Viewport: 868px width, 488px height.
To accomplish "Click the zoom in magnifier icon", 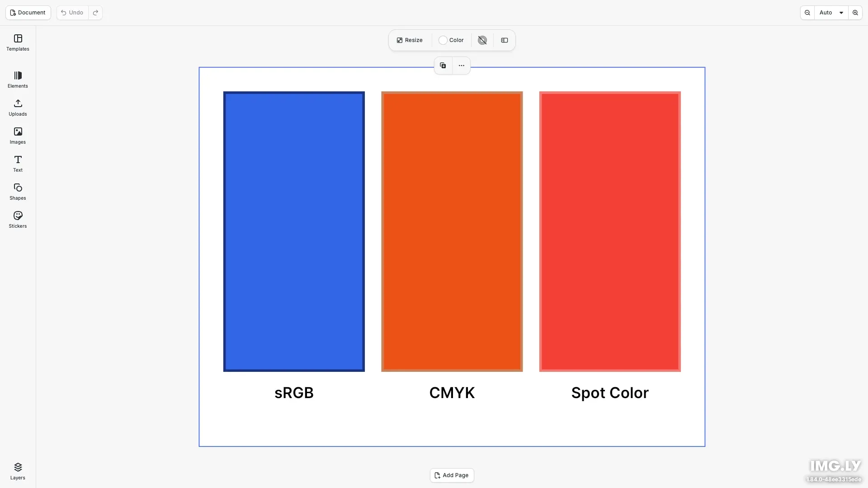I will pos(855,13).
